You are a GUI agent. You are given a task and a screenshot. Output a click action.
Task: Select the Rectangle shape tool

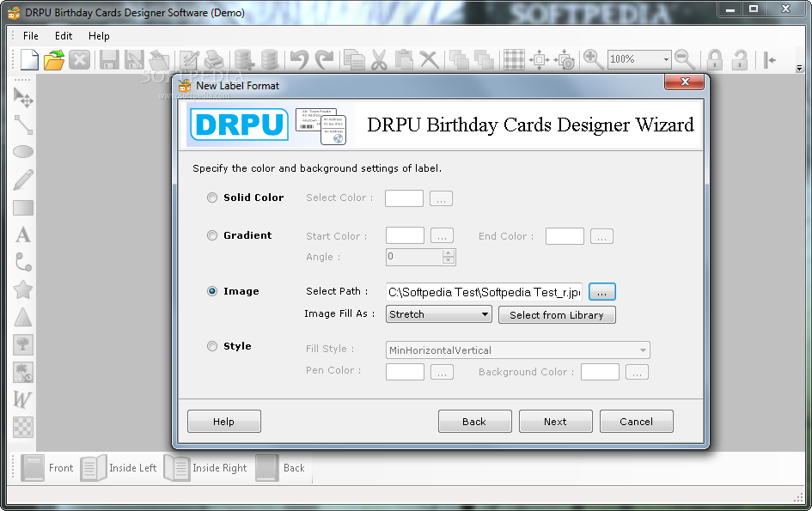point(23,208)
